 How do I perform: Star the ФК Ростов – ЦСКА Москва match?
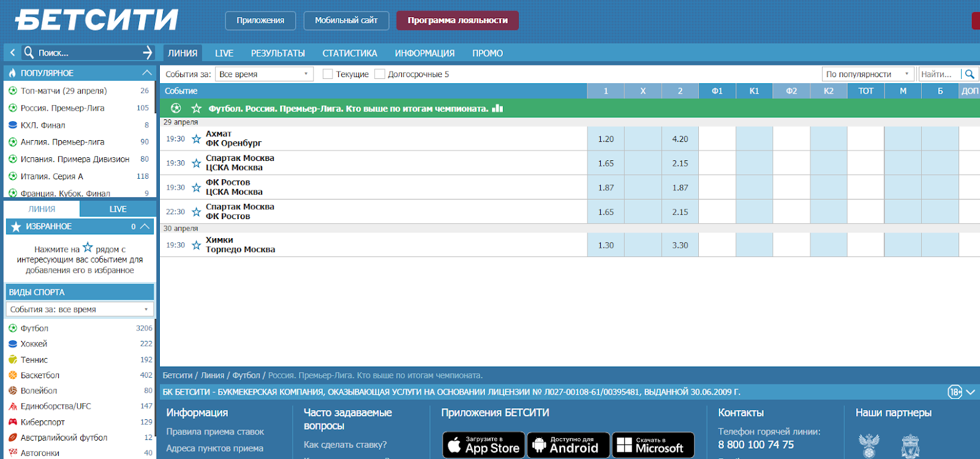pos(196,187)
